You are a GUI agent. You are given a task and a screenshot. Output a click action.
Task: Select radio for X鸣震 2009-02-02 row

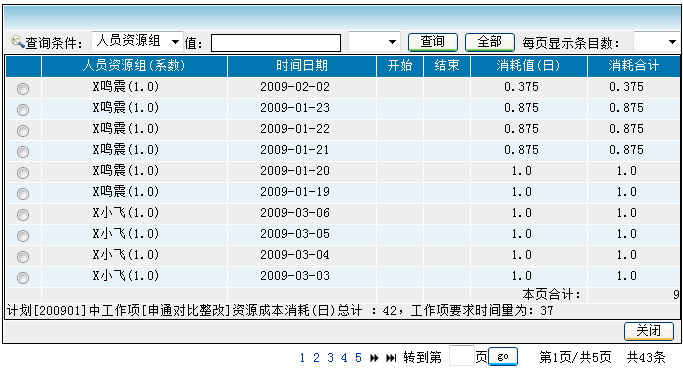click(x=23, y=89)
